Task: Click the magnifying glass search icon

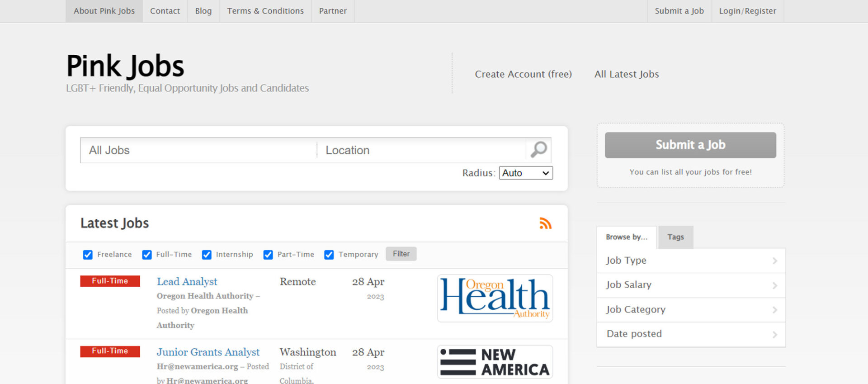Action: [538, 150]
